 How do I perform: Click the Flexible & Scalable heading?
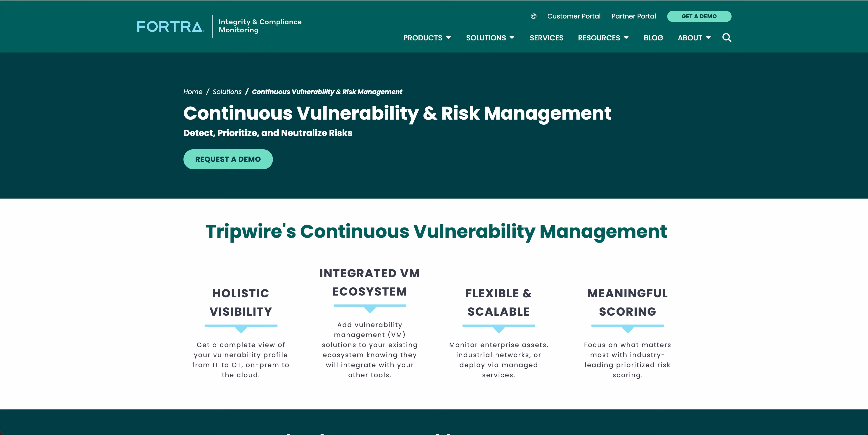click(498, 302)
